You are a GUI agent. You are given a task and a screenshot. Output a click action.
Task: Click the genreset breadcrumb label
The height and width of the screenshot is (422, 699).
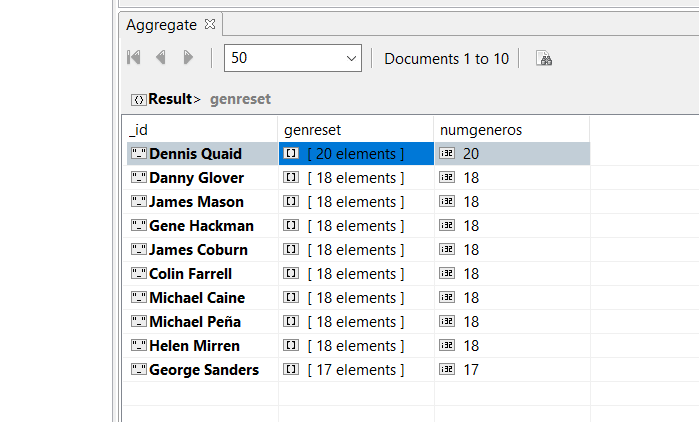240,99
